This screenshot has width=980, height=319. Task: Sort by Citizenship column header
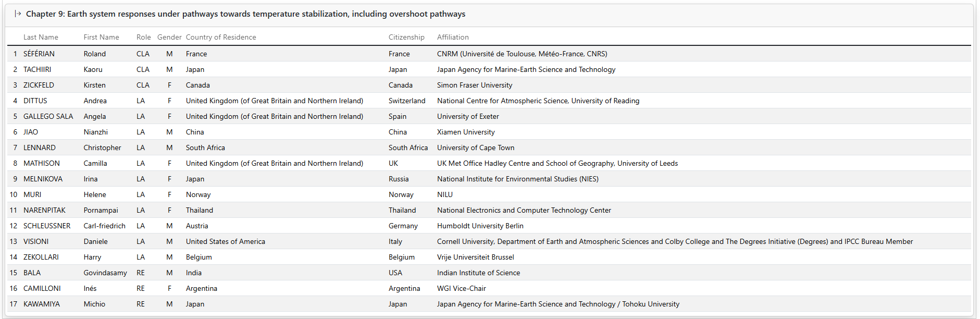click(406, 37)
